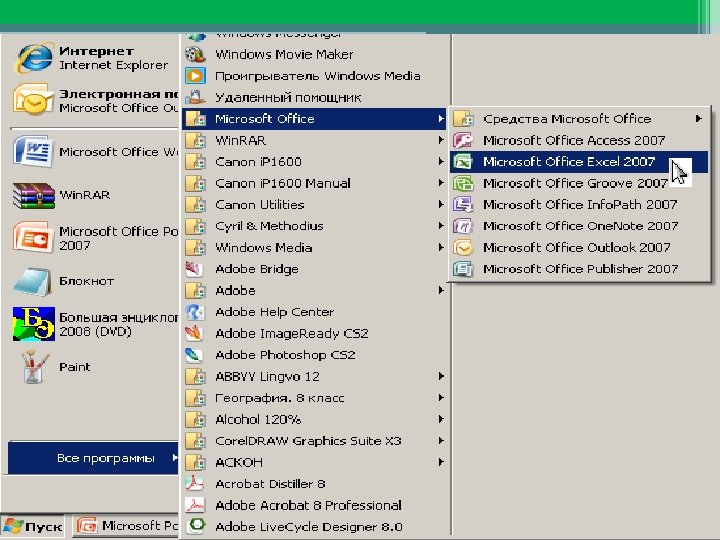Viewport: 720px width, 540px height.
Task: Click the Paint brushes icon
Action: pos(34,366)
